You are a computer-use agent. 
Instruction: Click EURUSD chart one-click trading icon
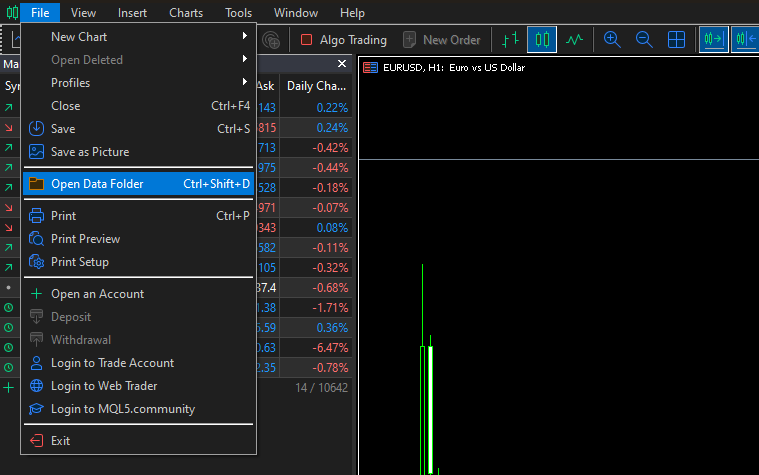tap(370, 67)
